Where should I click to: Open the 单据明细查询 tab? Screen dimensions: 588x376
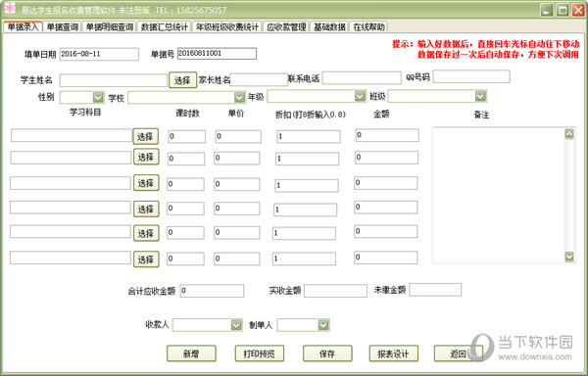coord(109,26)
